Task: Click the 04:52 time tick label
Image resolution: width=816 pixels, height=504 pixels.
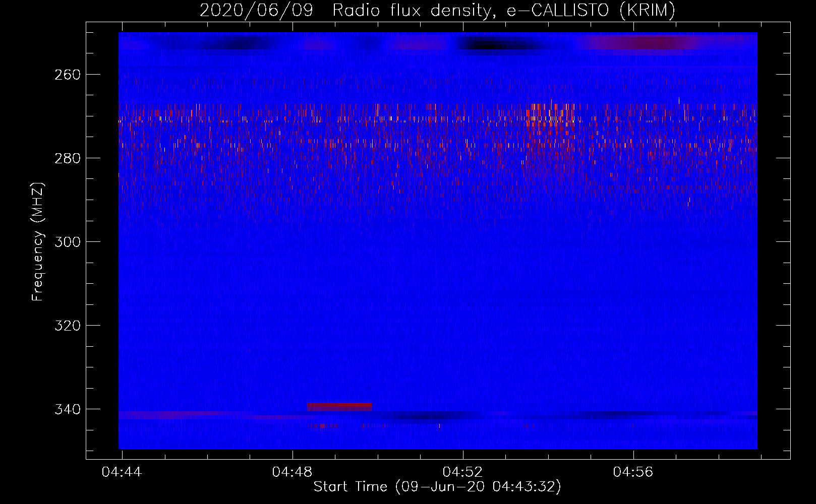Action: click(462, 472)
